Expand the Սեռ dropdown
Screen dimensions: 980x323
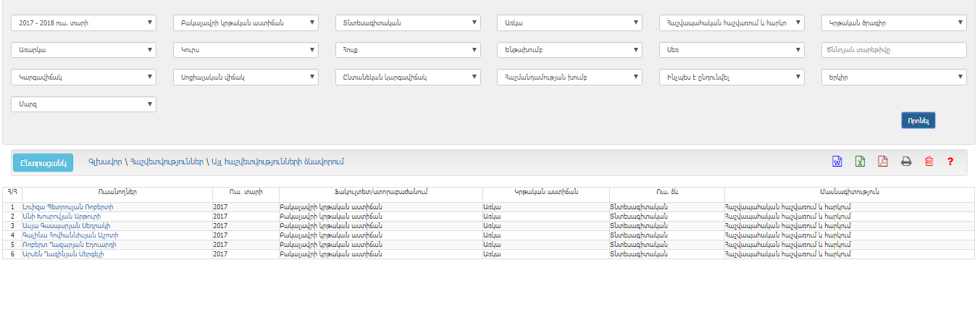(732, 50)
